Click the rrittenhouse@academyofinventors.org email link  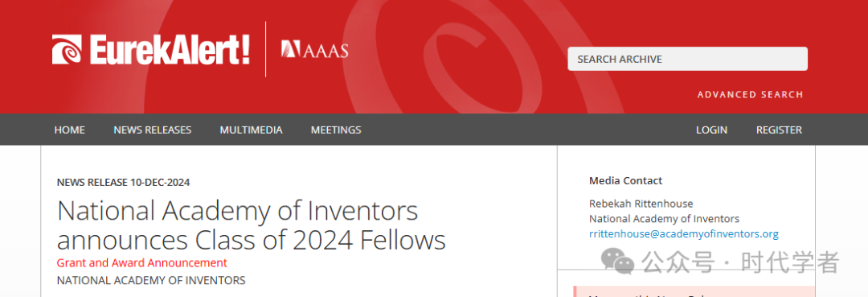(684, 234)
